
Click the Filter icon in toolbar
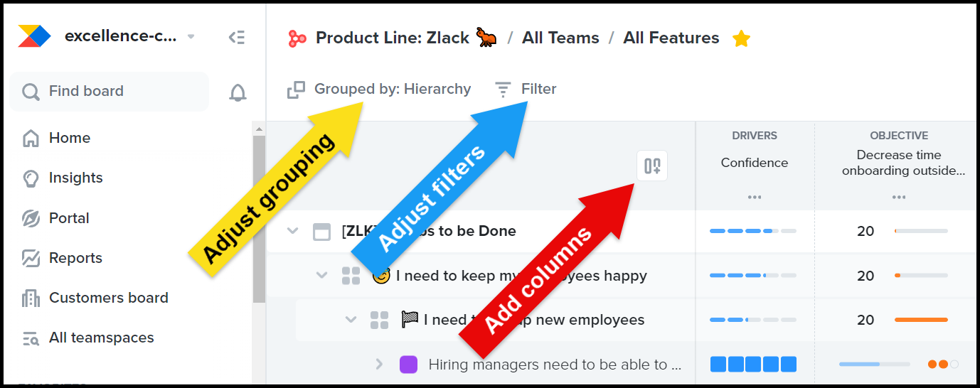coord(504,90)
